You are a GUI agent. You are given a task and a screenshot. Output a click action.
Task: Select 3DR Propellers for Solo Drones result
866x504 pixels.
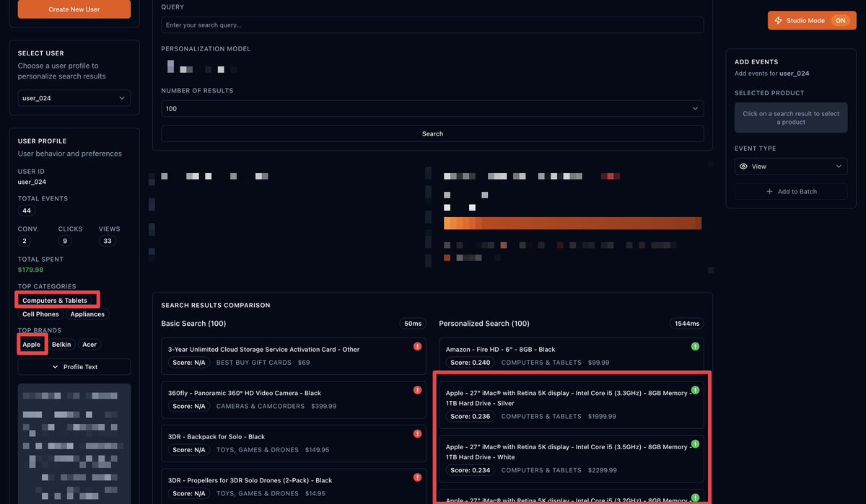pos(294,487)
